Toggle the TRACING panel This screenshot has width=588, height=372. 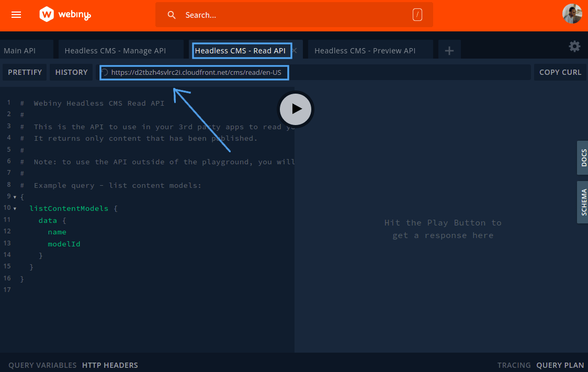pos(514,365)
